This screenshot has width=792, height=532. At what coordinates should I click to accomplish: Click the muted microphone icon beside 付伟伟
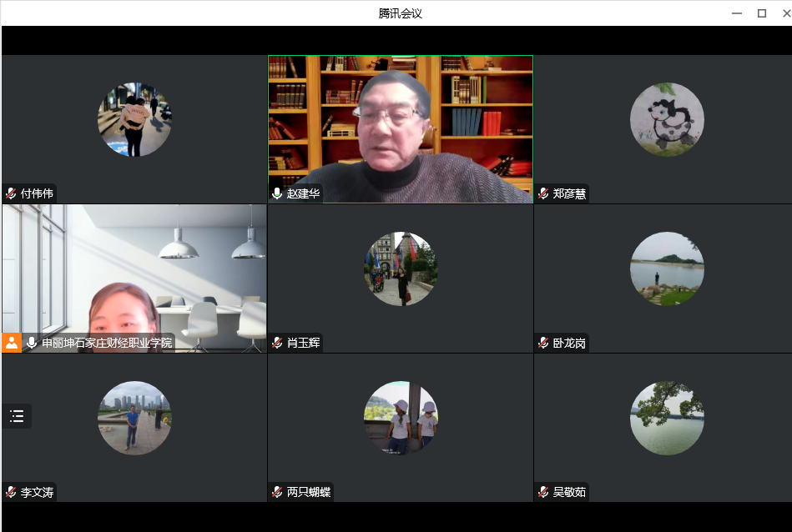point(12,193)
